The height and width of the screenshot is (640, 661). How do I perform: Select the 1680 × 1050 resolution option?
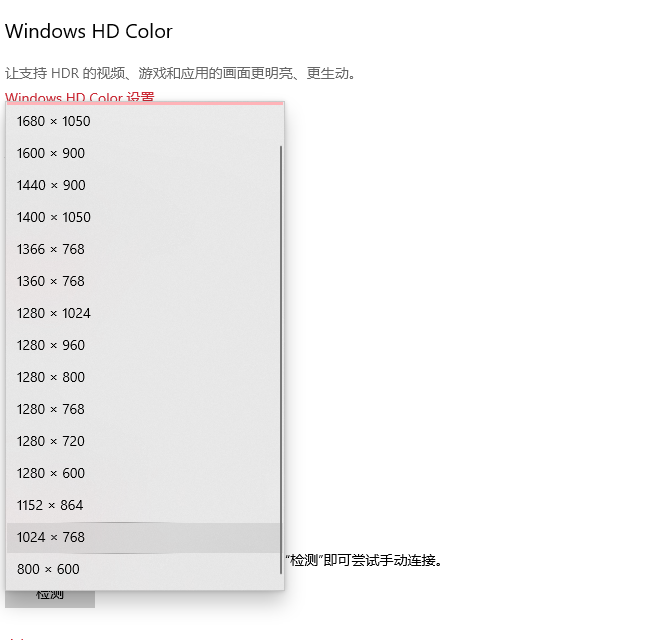tap(143, 121)
